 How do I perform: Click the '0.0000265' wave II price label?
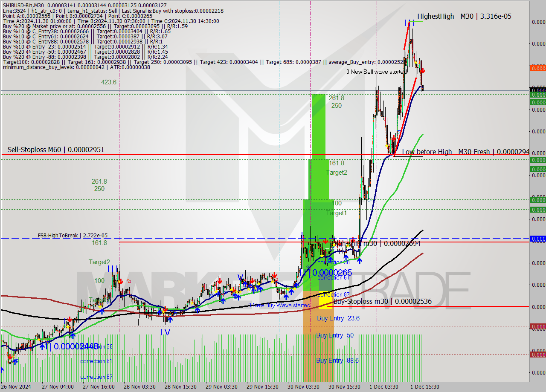332,272
